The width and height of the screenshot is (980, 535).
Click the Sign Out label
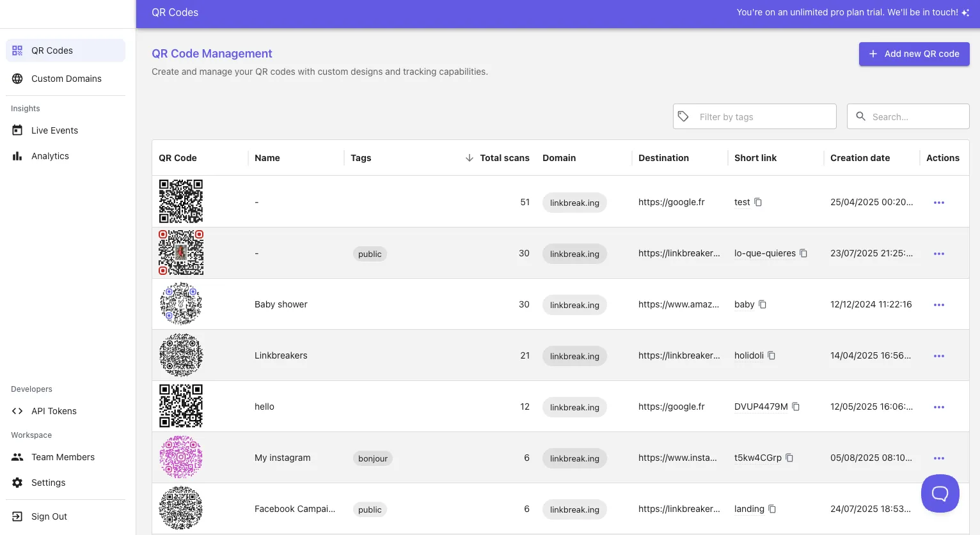(49, 516)
